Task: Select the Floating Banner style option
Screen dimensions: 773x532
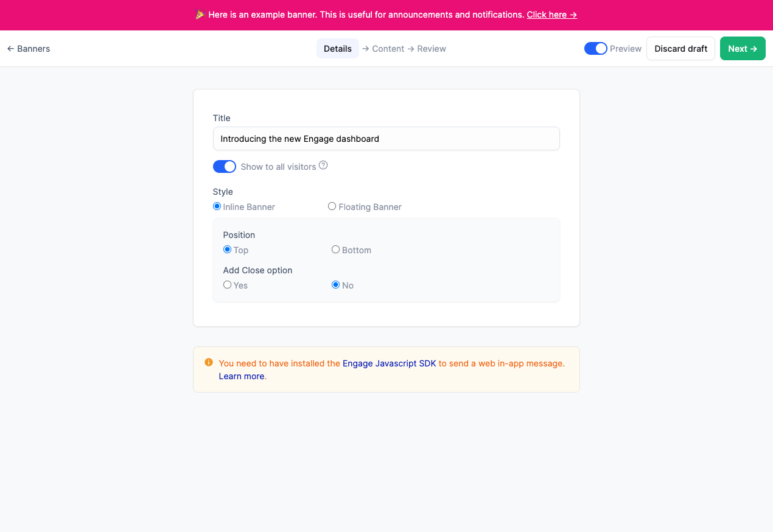Action: (332, 206)
